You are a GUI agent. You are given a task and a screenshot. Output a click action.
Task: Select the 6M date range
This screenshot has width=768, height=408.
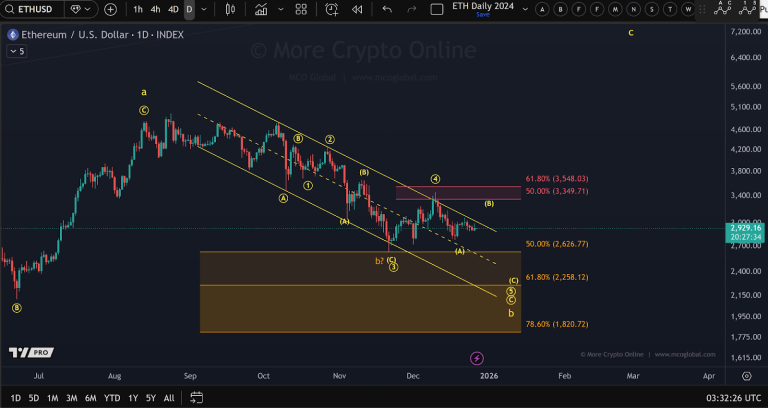click(x=91, y=398)
